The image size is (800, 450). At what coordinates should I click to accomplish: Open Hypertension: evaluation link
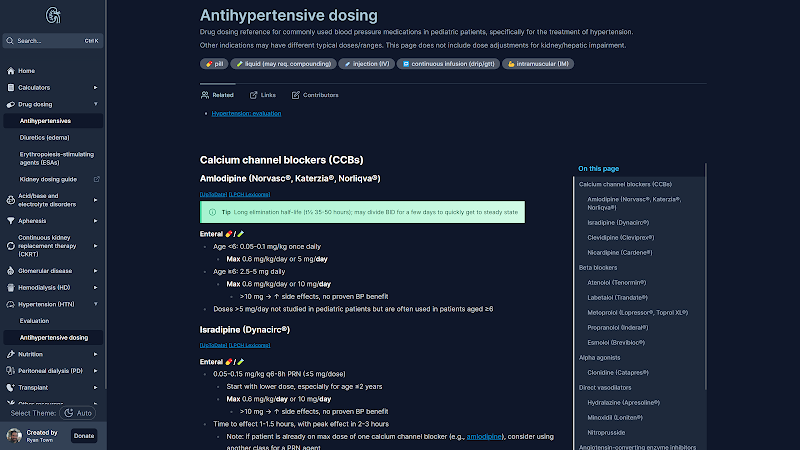click(x=246, y=113)
